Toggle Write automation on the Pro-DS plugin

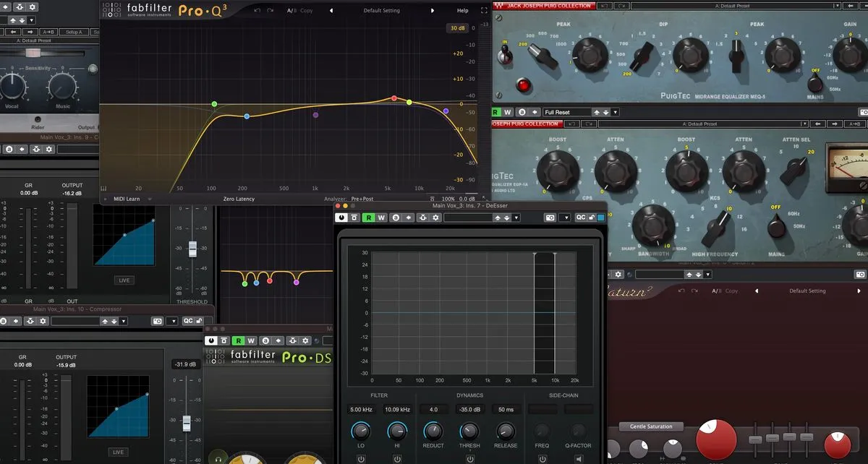coord(251,340)
